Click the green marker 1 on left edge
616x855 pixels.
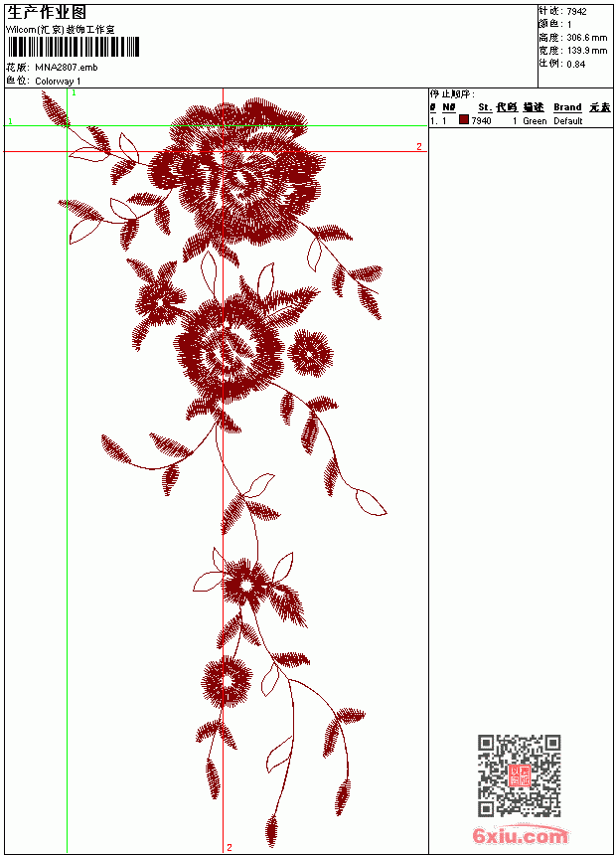(10, 121)
